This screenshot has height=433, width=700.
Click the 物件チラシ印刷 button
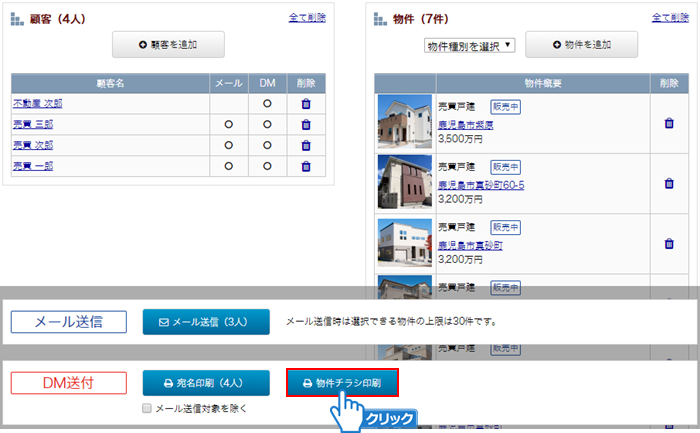tap(342, 383)
